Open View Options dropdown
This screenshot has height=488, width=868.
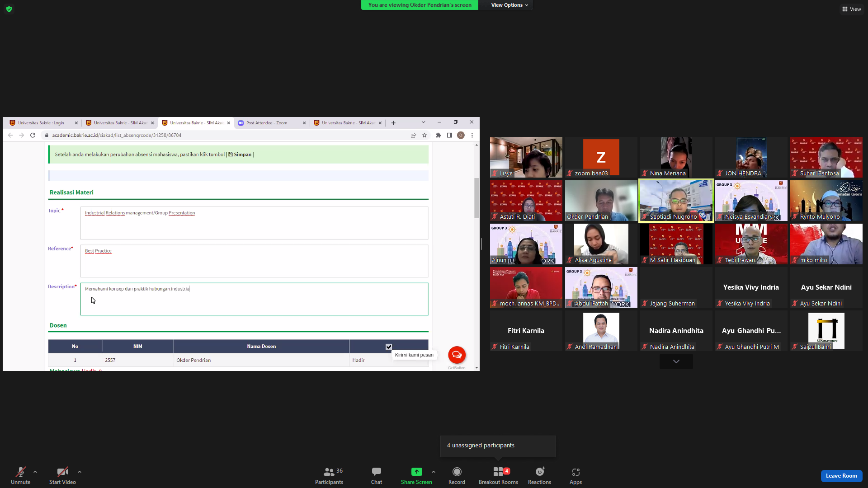coord(509,5)
